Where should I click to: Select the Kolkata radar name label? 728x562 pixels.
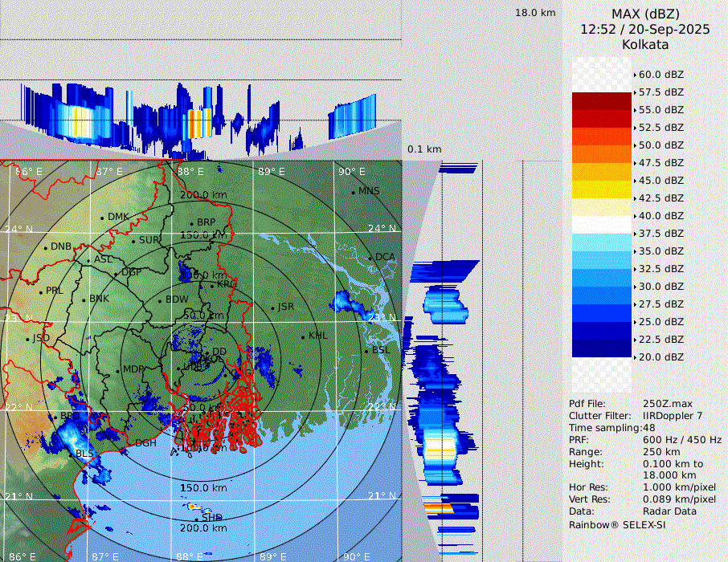644,44
